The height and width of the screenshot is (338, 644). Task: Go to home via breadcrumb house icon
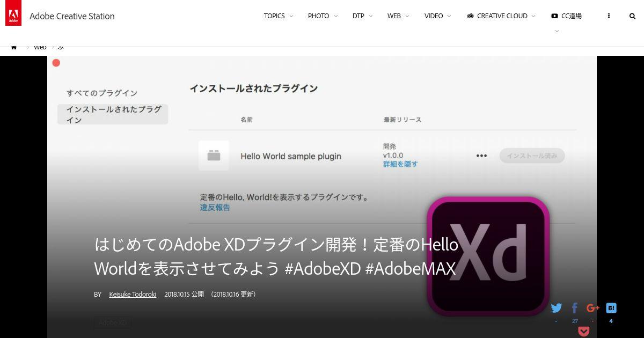click(x=14, y=47)
